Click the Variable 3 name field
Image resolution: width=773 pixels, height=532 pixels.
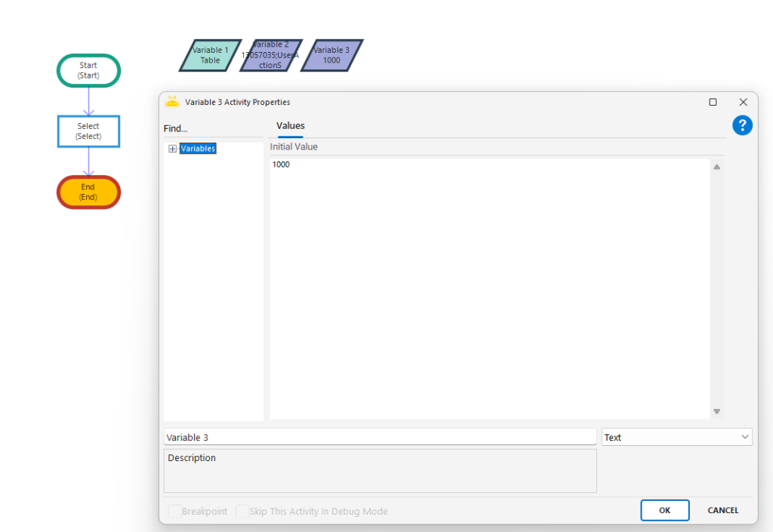[x=380, y=437]
